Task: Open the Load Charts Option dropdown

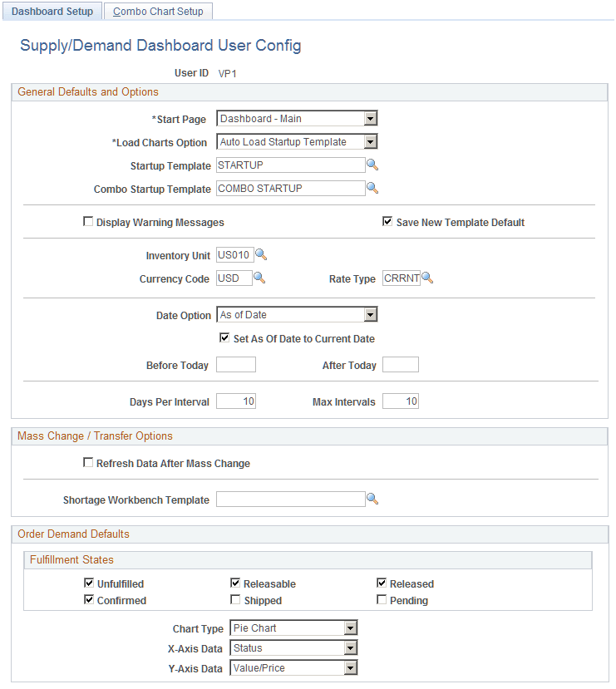Action: [x=370, y=141]
